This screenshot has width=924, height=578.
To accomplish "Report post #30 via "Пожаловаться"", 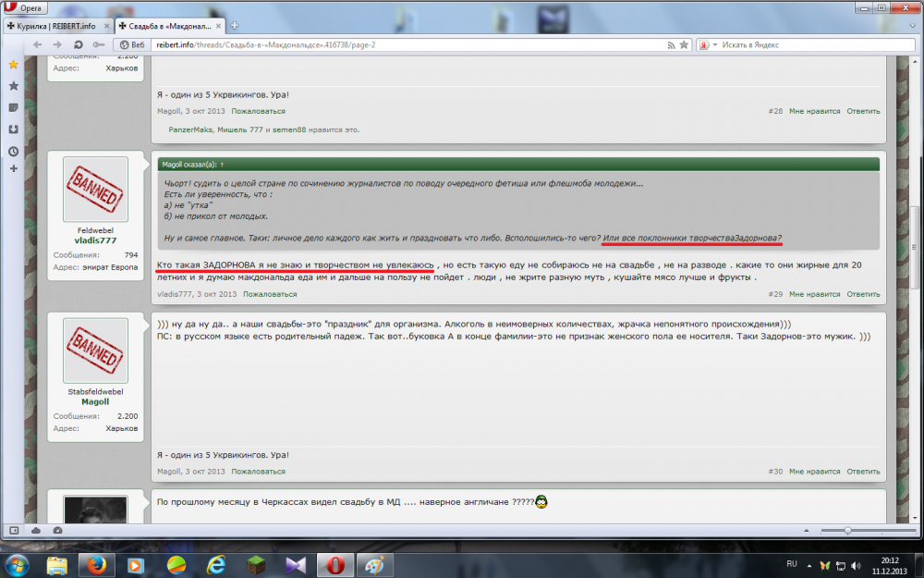I will click(x=258, y=472).
